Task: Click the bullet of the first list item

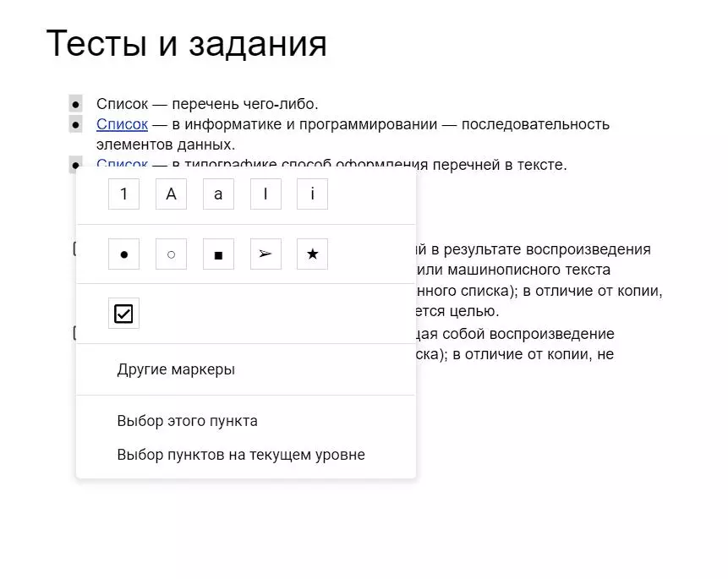Action: (77, 103)
